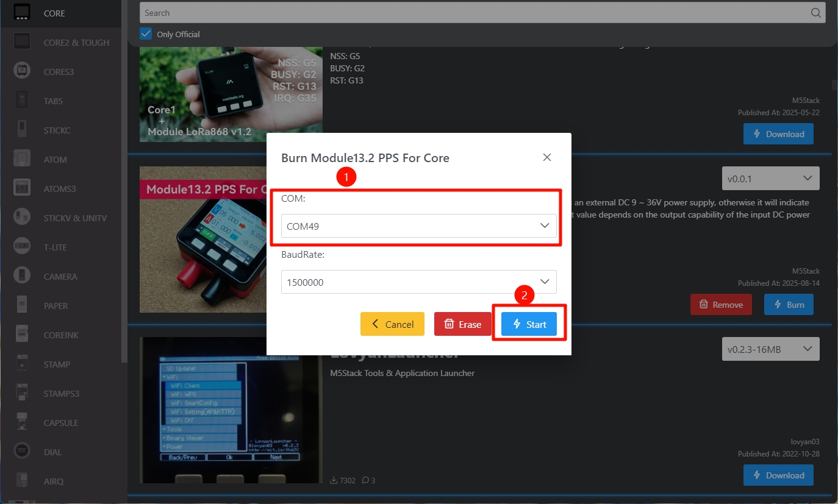Click "Published At: 2022-10-28" text
This screenshot has width=838, height=504.
tap(779, 454)
